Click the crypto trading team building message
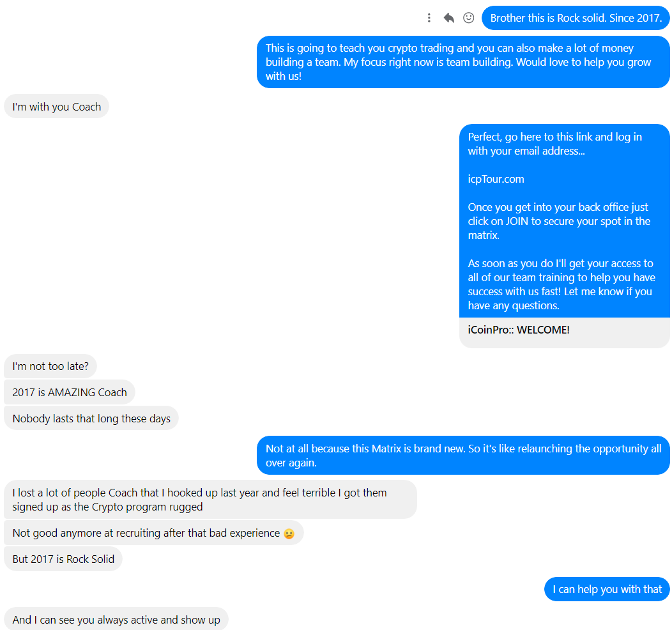This screenshot has width=672, height=630. pos(463,62)
